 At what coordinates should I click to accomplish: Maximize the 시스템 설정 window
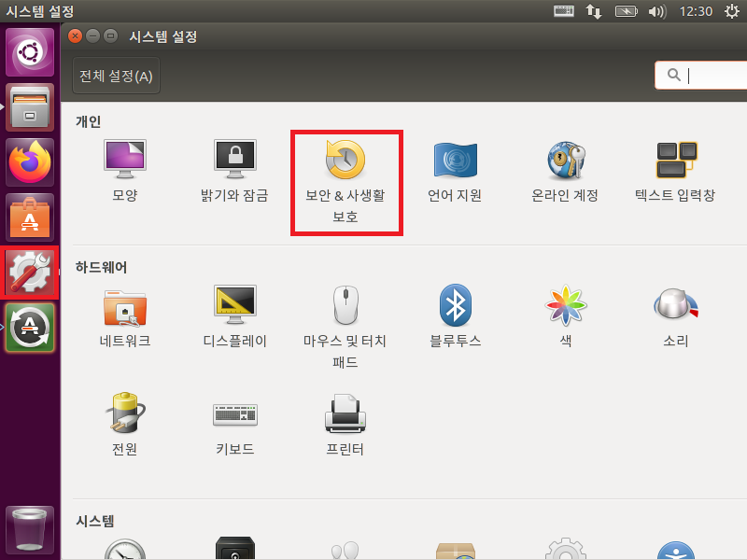[x=110, y=35]
